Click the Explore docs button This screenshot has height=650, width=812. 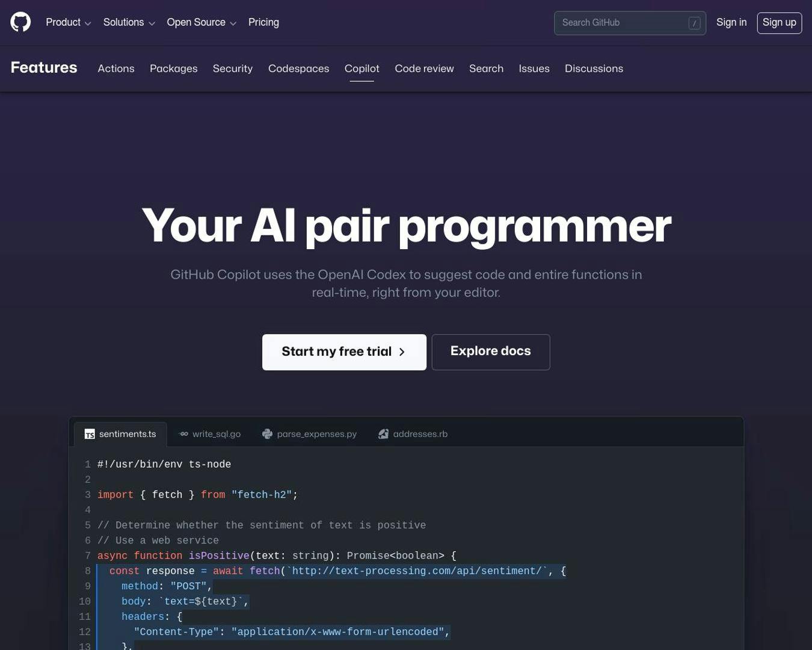(491, 352)
